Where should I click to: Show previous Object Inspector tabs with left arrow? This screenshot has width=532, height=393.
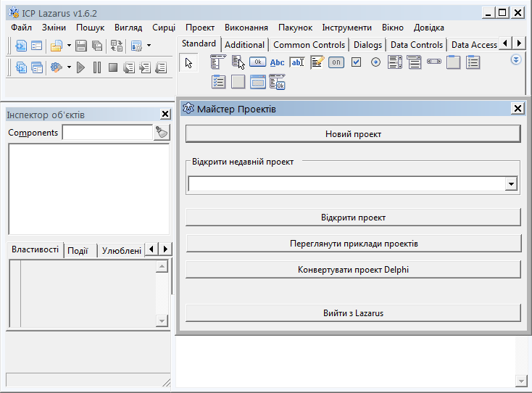[x=151, y=249]
